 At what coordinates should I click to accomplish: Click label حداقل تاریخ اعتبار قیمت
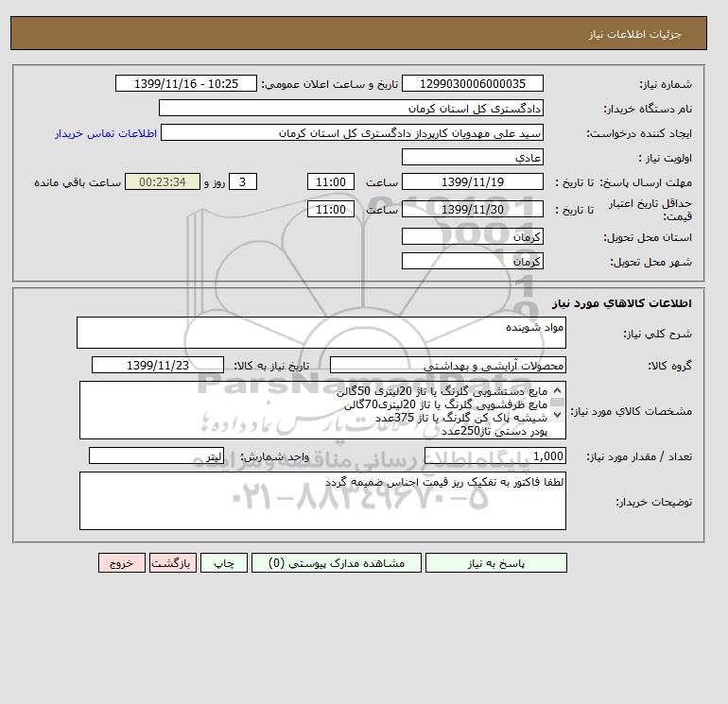650,210
